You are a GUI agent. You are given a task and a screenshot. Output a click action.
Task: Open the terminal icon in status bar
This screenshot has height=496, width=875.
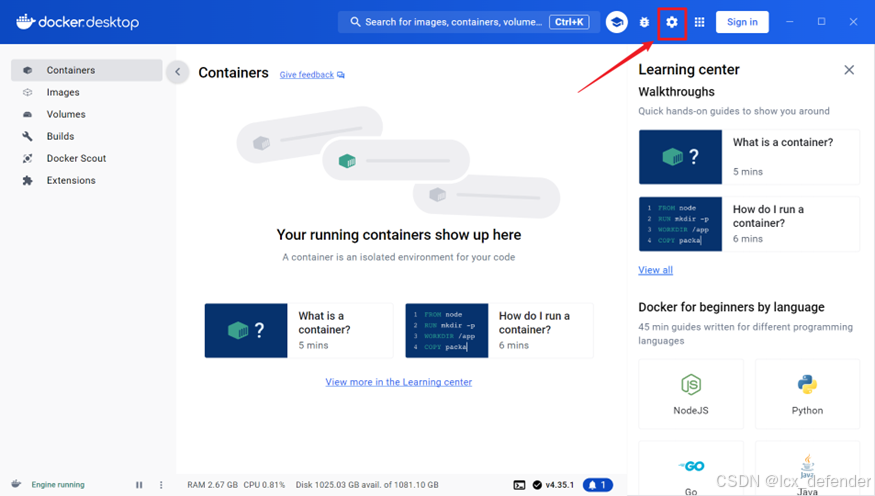click(519, 485)
